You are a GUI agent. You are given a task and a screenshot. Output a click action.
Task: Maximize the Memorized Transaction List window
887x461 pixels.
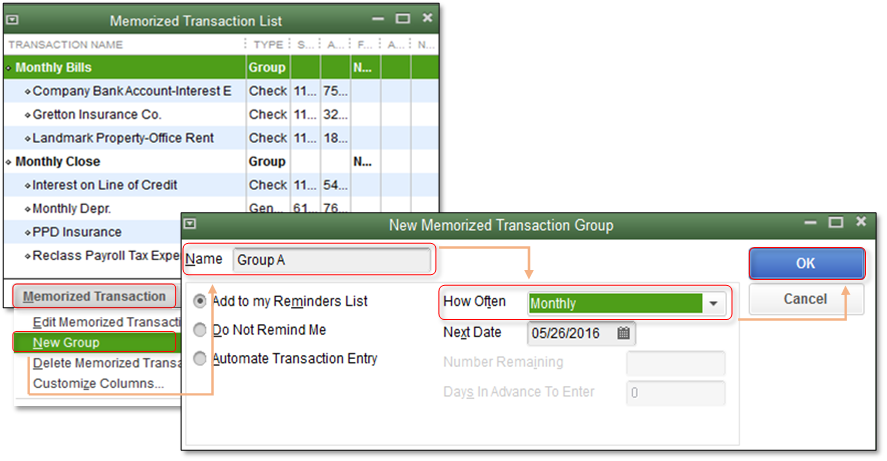pos(403,18)
